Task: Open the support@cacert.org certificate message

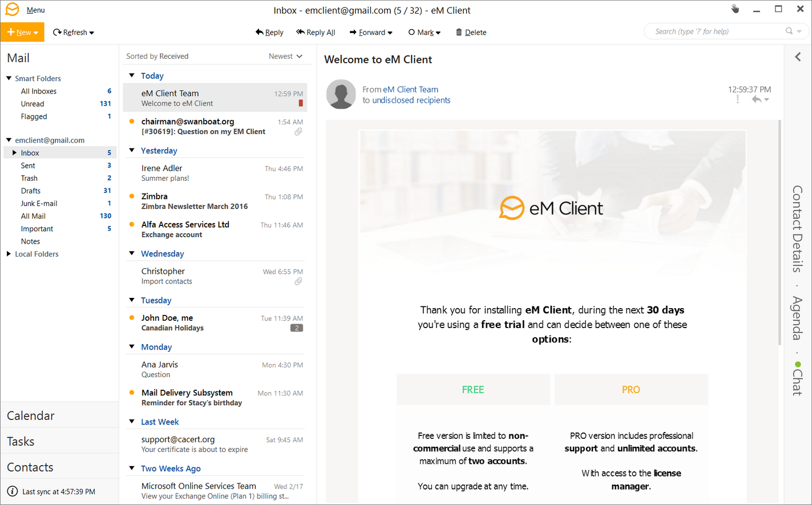Action: point(215,444)
